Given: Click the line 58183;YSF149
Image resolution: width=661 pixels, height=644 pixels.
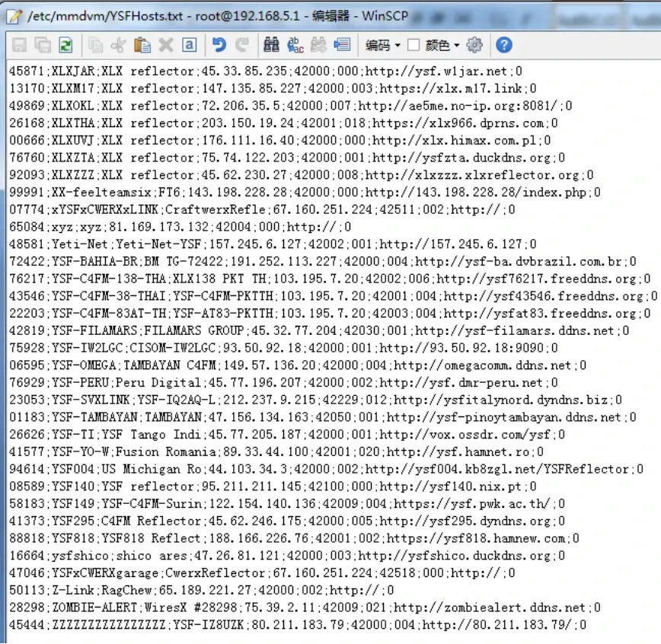Looking at the screenshot, I should [x=287, y=503].
